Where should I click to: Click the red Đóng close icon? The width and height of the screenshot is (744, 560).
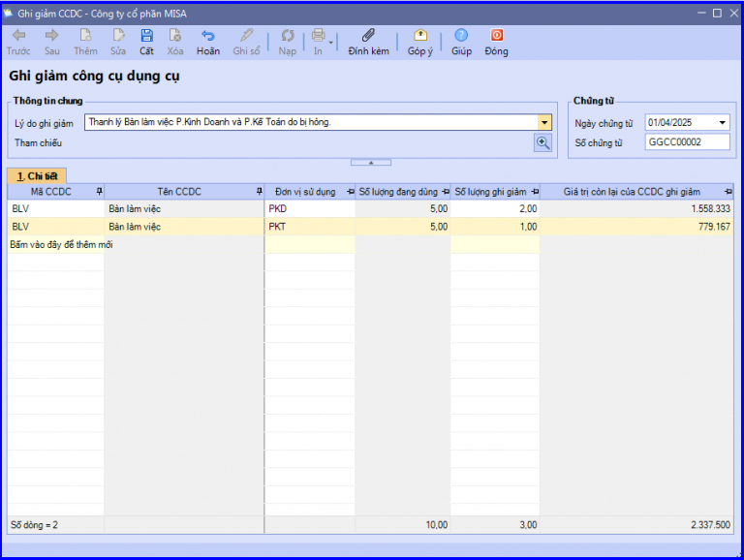(496, 35)
